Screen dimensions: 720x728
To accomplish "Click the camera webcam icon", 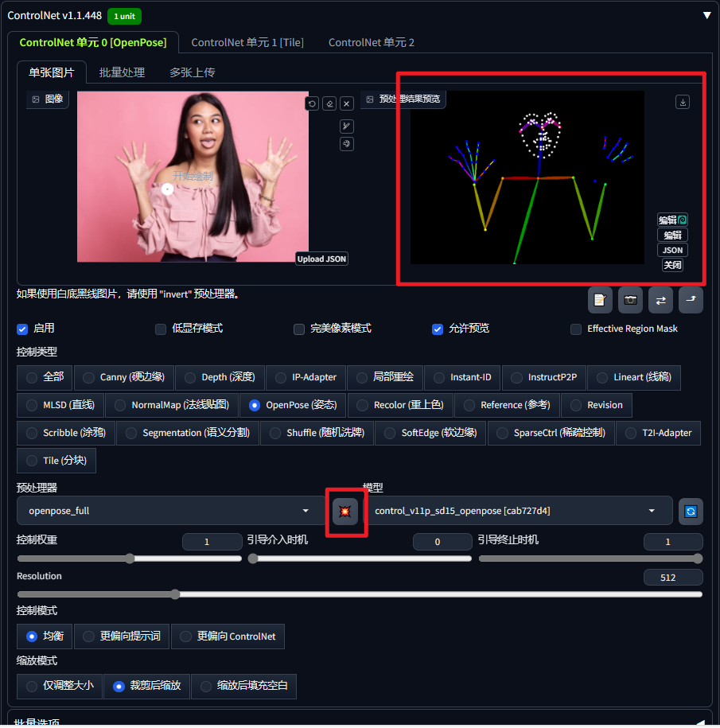I will pos(630,300).
